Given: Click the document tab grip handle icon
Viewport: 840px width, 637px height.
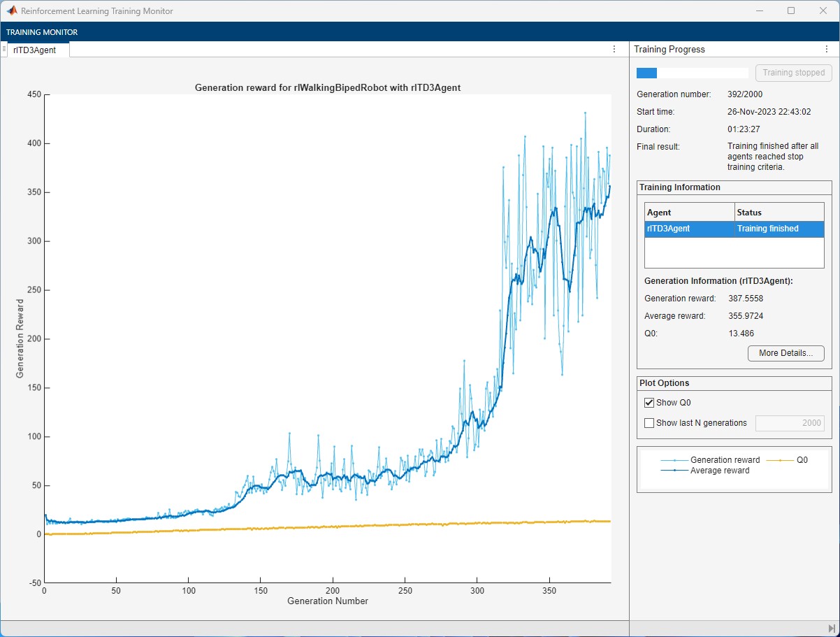Looking at the screenshot, I should click(x=4, y=49).
